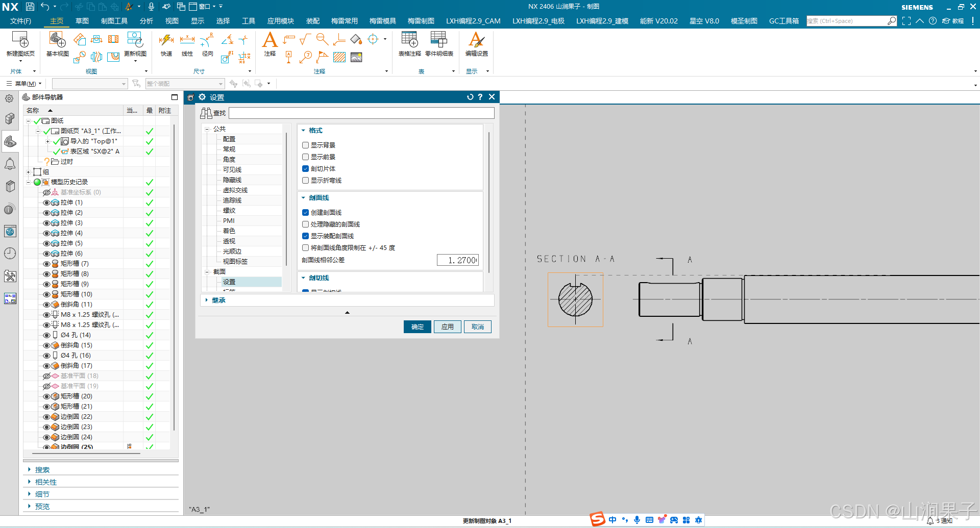Click the bell icon in the left sidebar
This screenshot has width=980, height=528.
point(10,164)
